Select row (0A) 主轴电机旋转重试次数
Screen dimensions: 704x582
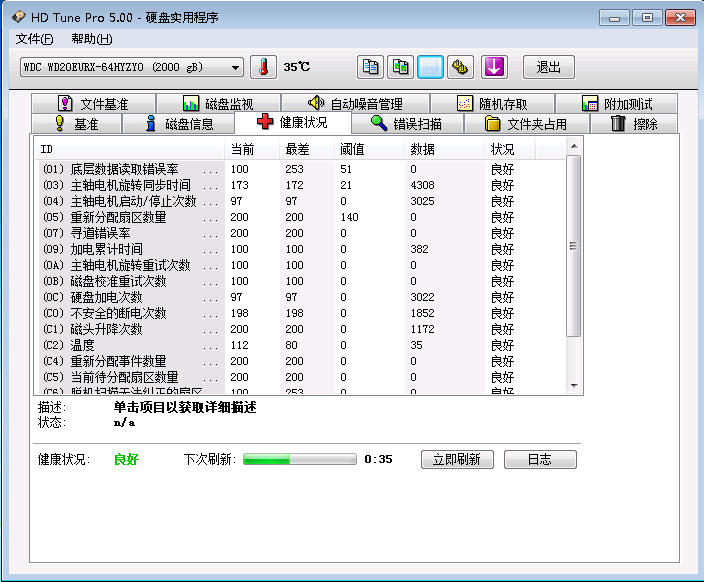[x=300, y=265]
